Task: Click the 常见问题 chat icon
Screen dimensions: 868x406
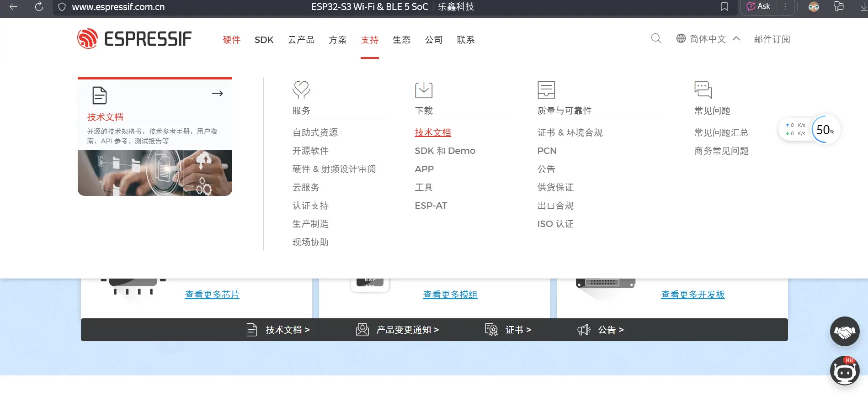Action: 703,90
